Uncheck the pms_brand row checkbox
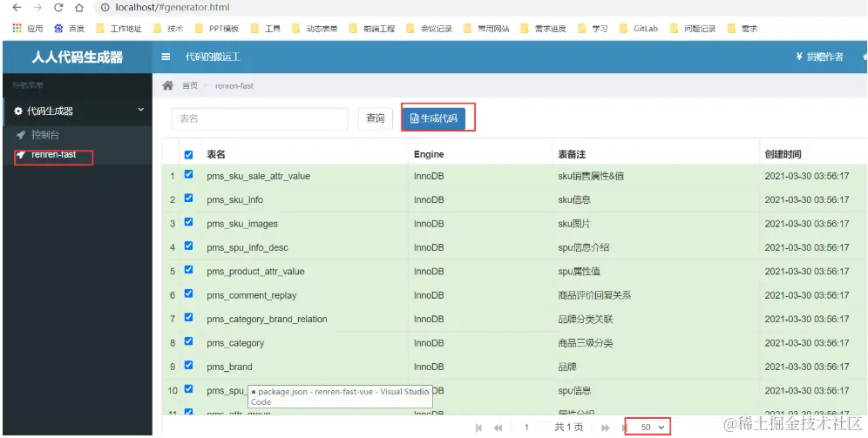 click(x=189, y=365)
